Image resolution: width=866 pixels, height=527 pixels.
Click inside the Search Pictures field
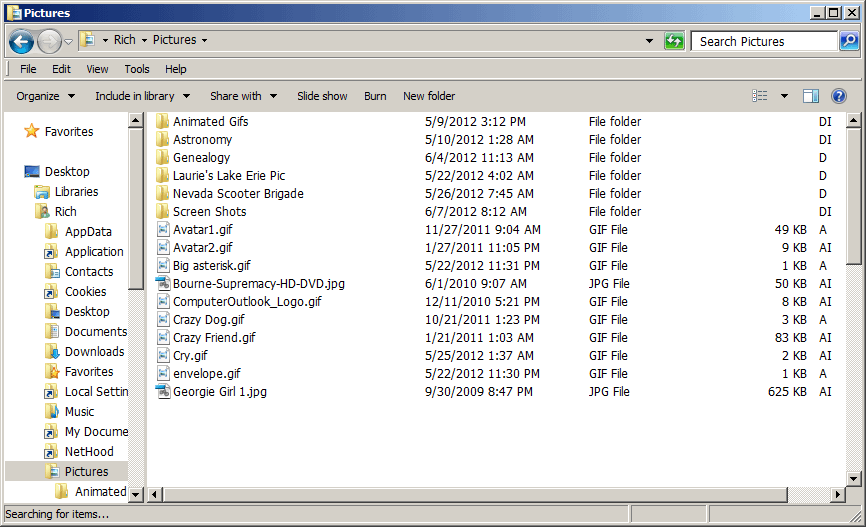click(x=764, y=41)
